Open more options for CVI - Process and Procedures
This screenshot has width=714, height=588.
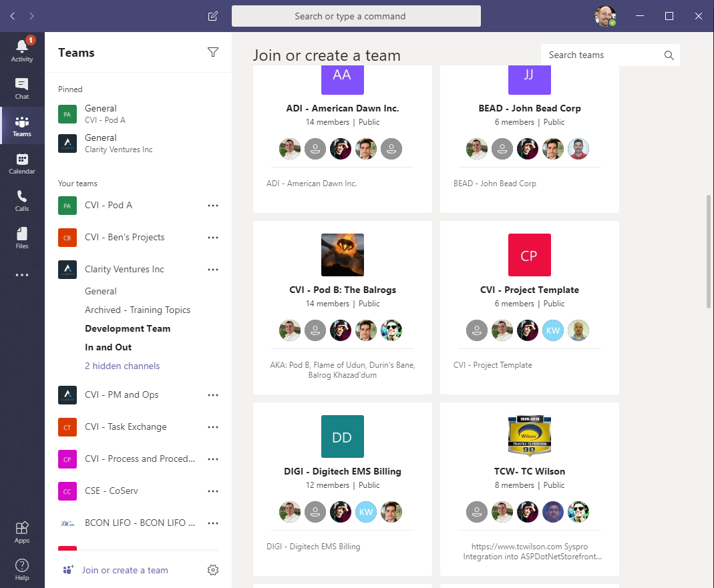212,459
